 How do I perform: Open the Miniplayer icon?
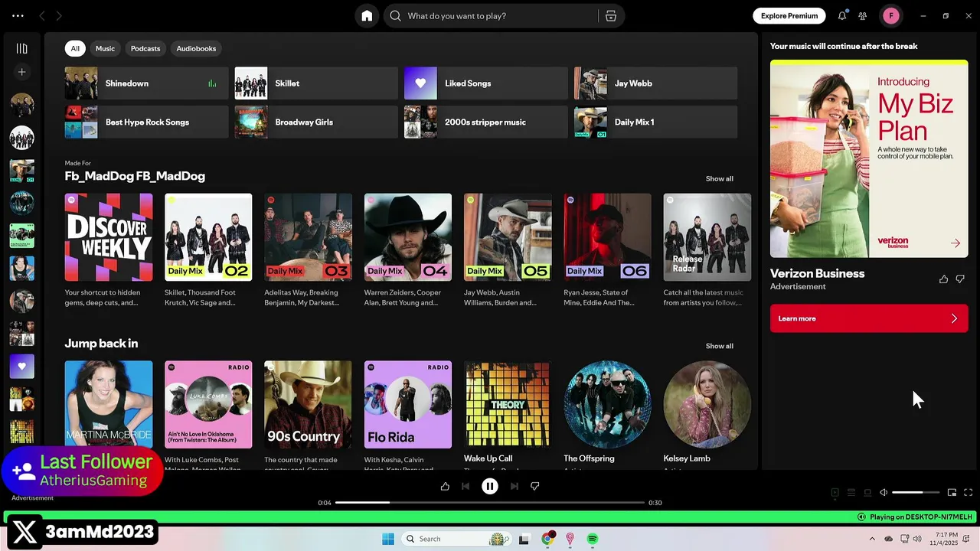952,493
